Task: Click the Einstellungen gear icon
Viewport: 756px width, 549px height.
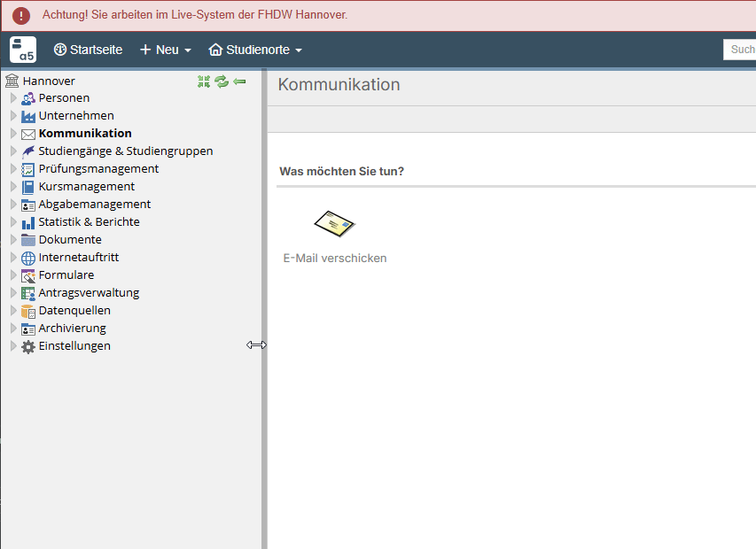Action: tap(28, 346)
